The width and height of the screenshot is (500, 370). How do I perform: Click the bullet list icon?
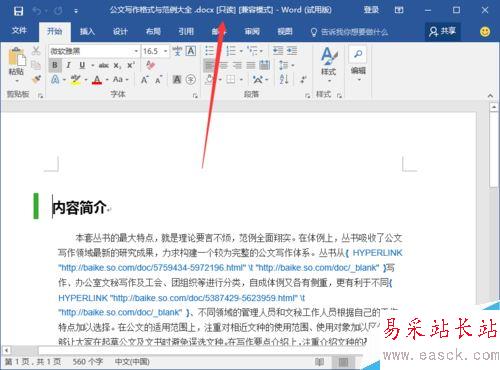210,51
